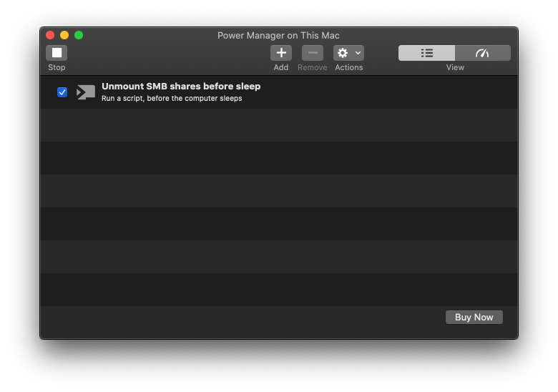Switch to gauge dashboard view icon
The height and width of the screenshot is (392, 558).
tap(483, 53)
